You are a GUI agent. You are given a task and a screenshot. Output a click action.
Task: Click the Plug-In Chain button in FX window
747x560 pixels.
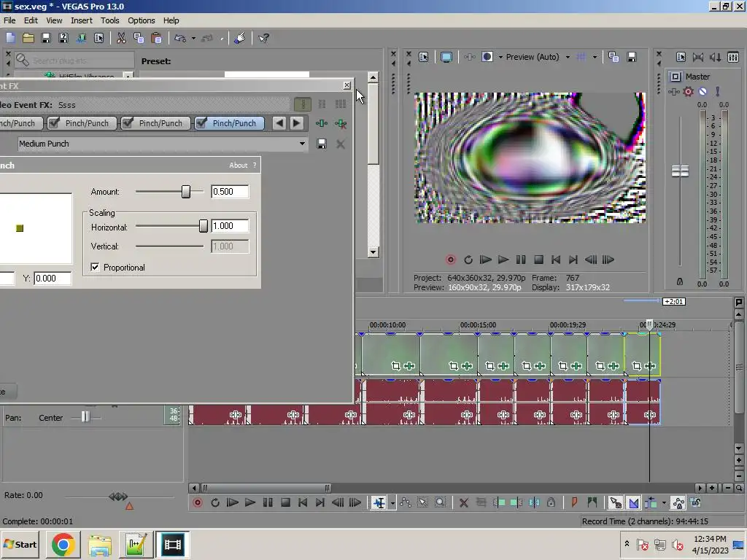tap(322, 123)
